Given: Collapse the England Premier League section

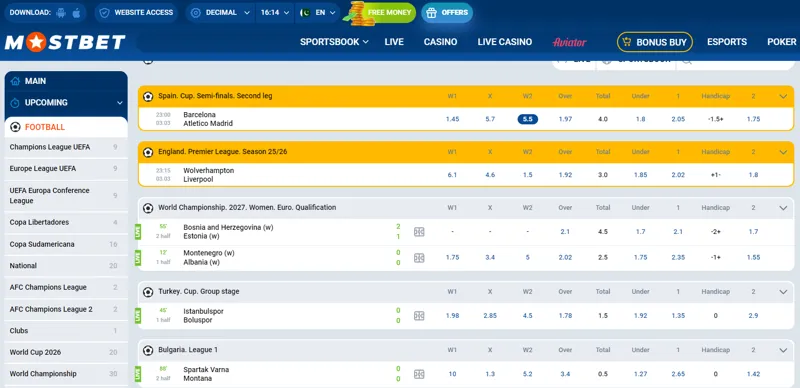Looking at the screenshot, I should [x=783, y=152].
